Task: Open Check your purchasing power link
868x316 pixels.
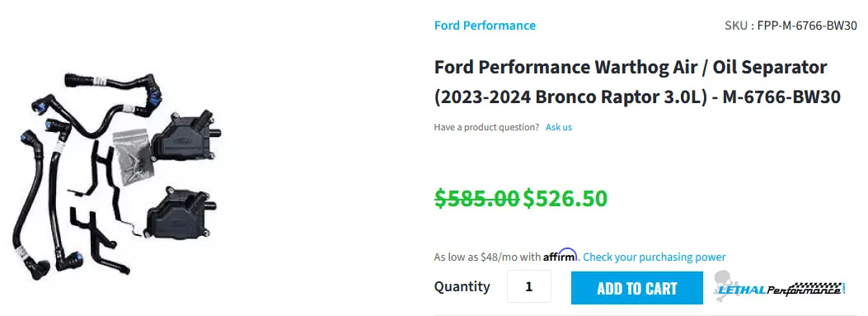Action: (654, 257)
